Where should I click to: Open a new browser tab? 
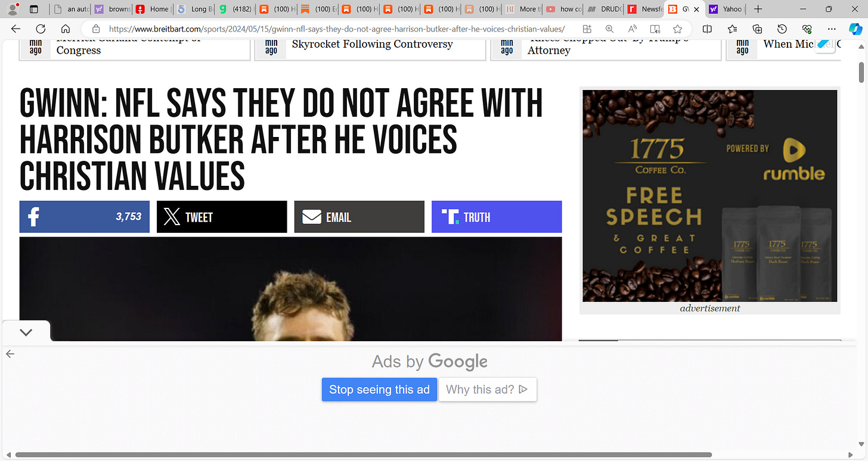[758, 9]
